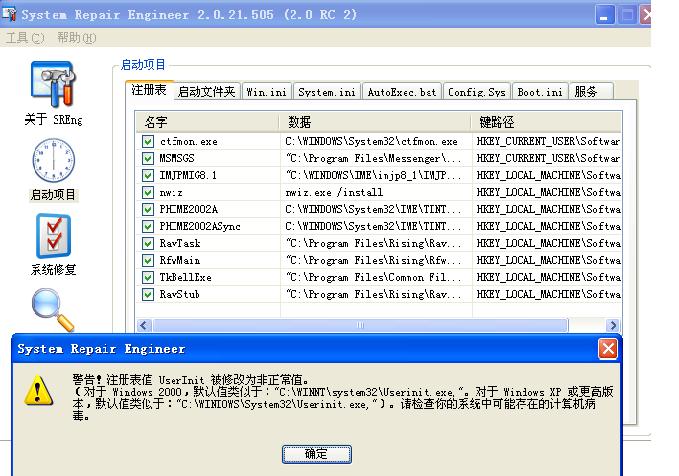Open the 系统修复 checklist icon

53,236
